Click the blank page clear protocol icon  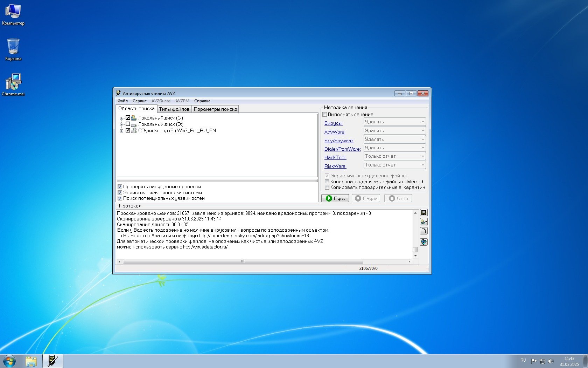click(x=423, y=231)
